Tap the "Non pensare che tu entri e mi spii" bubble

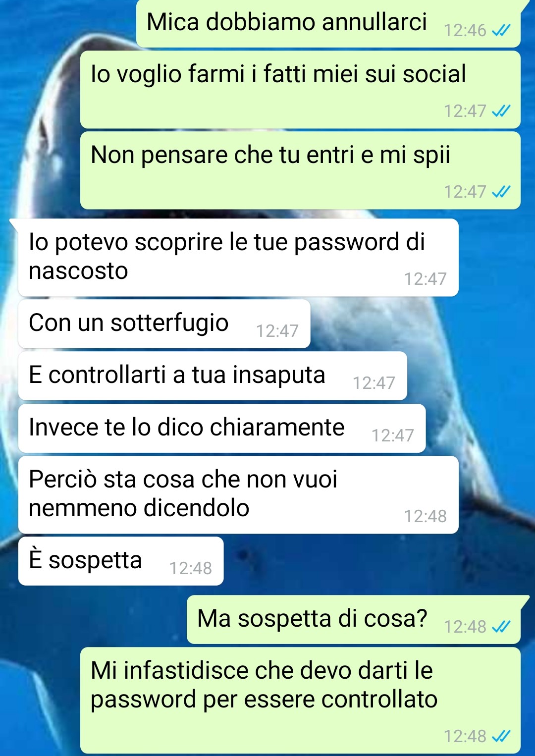pyautogui.click(x=300, y=170)
